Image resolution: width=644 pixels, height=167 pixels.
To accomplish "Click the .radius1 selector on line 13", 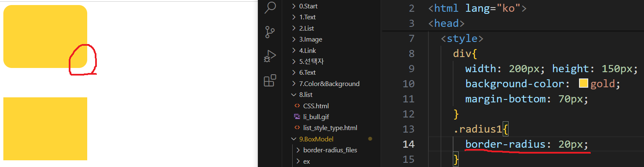I will 478,129.
